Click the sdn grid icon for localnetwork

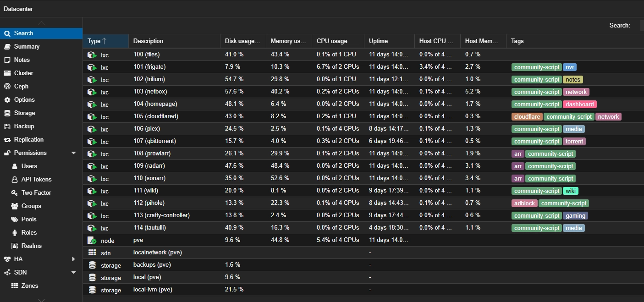tap(92, 253)
